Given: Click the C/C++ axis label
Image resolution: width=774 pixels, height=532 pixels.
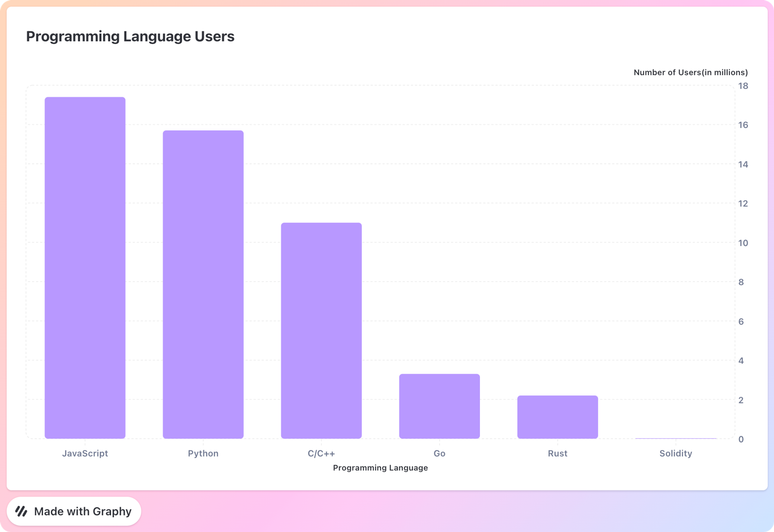Looking at the screenshot, I should pyautogui.click(x=321, y=453).
